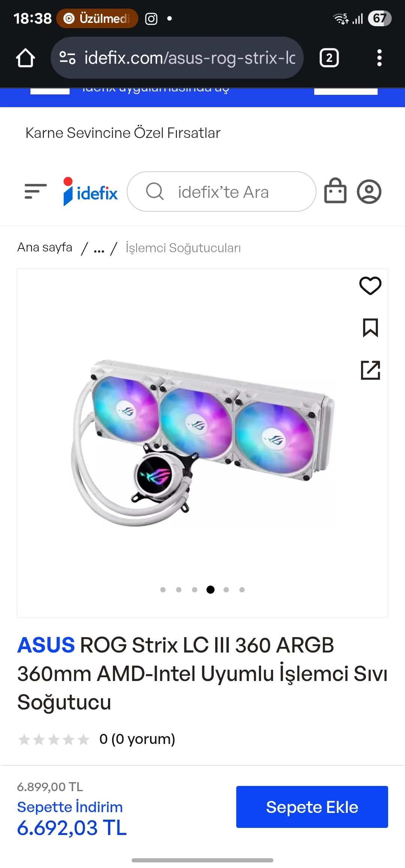Open İşlemci Soğutucuları breadcrumb category
Viewport: 405px width, 868px height.
tap(183, 248)
